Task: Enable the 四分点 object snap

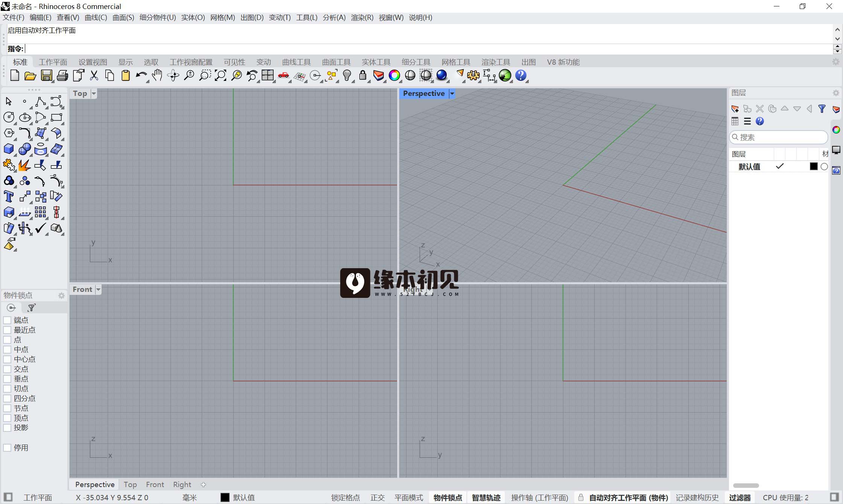Action: coord(7,398)
